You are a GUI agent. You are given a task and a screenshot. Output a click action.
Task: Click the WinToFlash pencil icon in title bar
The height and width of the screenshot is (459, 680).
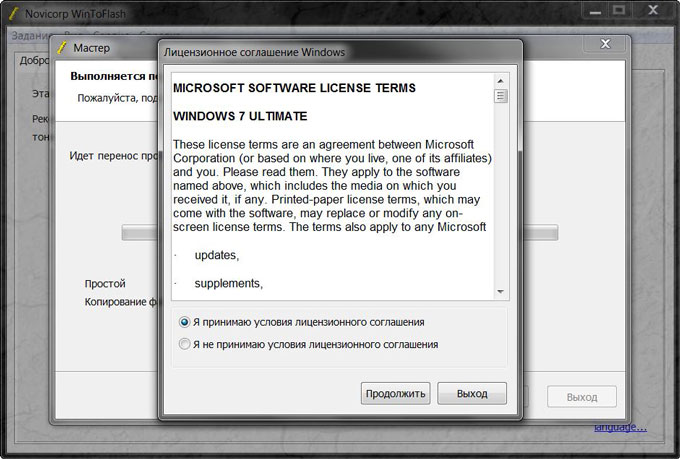tap(13, 13)
